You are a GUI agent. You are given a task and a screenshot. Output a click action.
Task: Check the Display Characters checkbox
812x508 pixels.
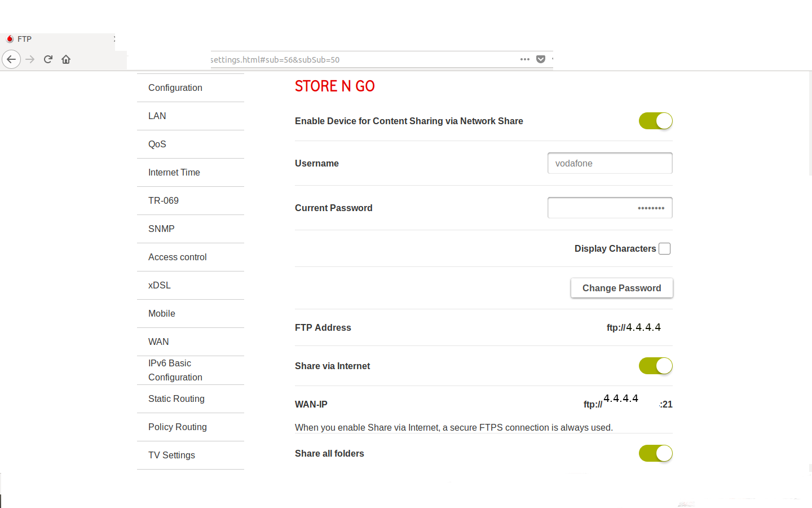(665, 249)
